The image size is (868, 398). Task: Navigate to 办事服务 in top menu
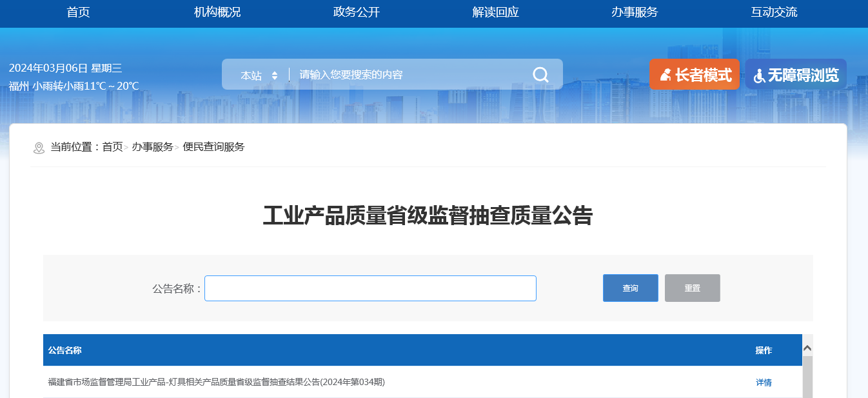[635, 12]
